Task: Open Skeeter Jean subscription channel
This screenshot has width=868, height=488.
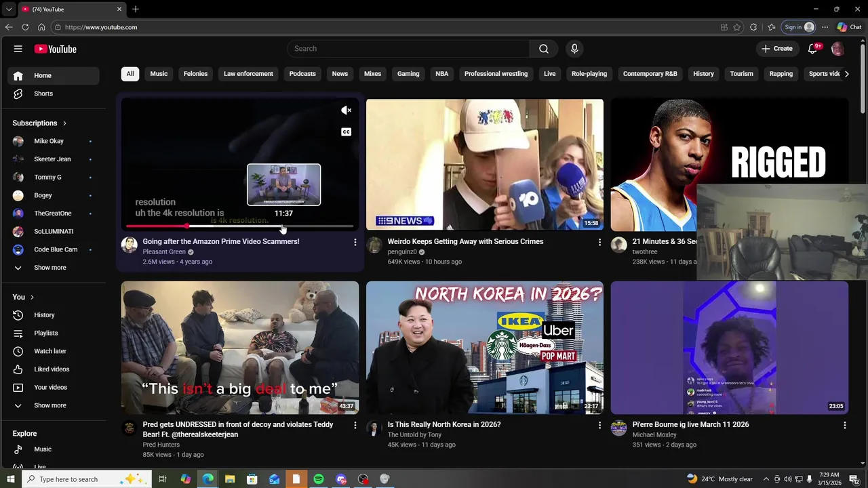Action: (54, 159)
